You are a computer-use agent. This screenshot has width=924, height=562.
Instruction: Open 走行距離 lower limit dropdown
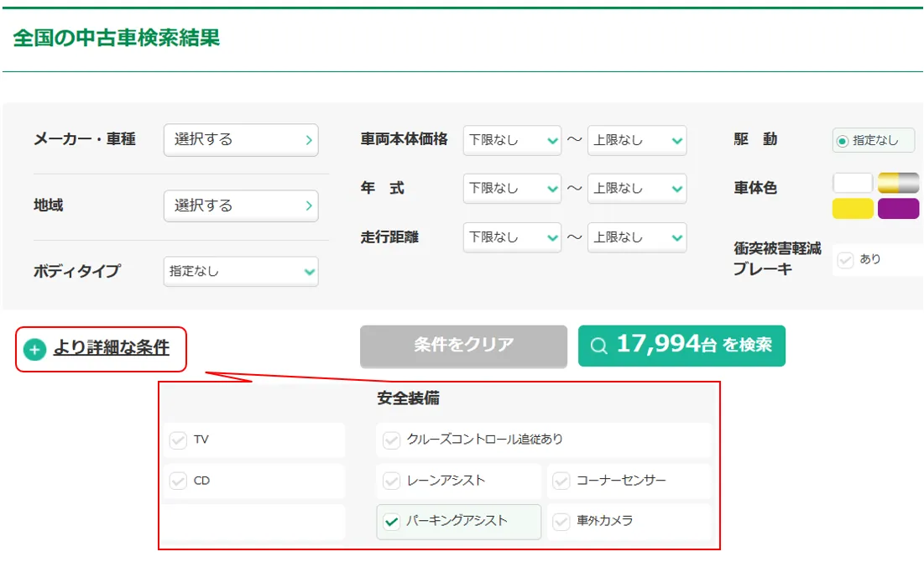tap(512, 237)
